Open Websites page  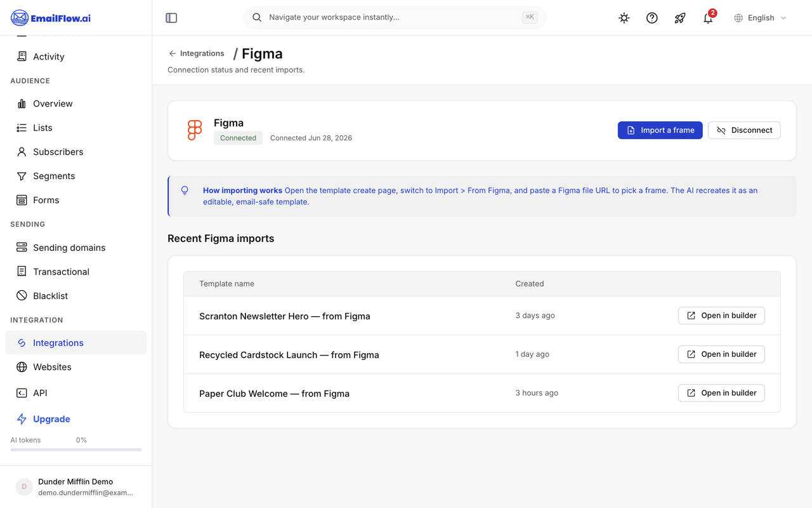point(75,367)
